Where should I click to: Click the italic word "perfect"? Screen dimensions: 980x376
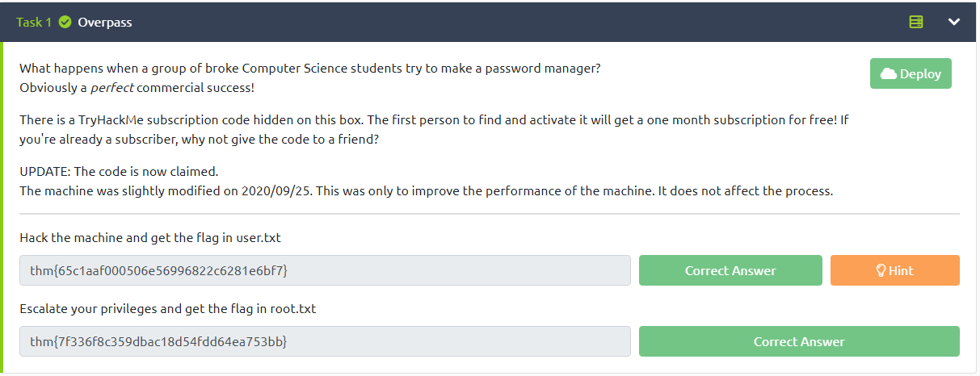[111, 87]
